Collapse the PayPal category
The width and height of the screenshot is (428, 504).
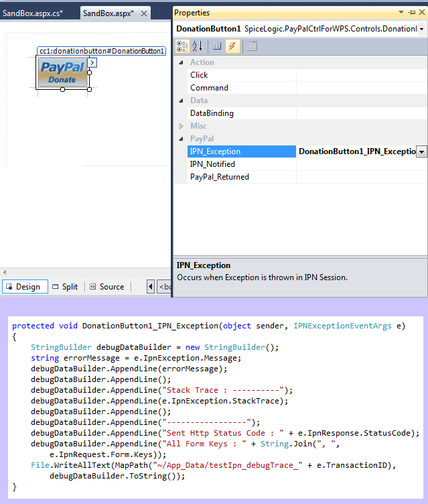pyautogui.click(x=182, y=139)
